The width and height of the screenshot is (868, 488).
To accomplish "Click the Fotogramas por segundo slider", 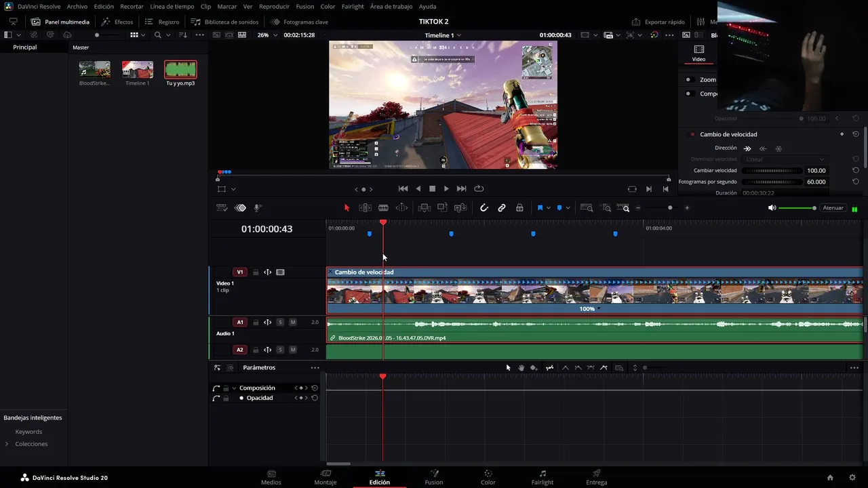I will coord(773,182).
